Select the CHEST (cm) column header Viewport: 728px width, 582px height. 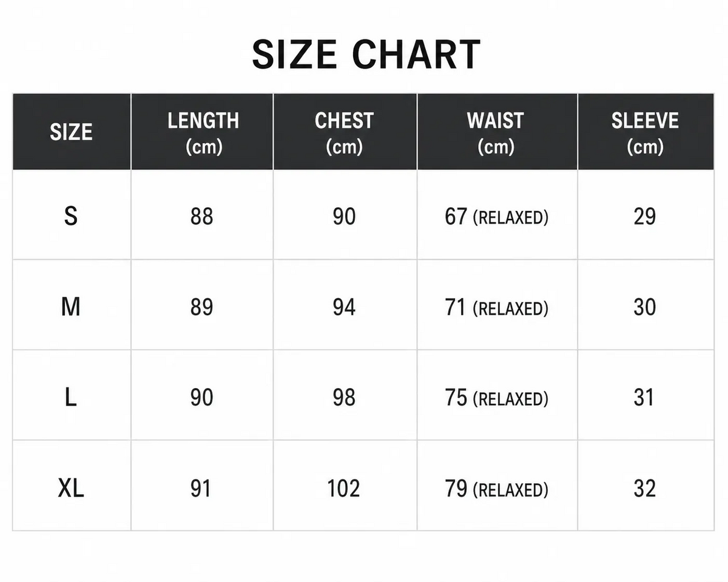[345, 132]
